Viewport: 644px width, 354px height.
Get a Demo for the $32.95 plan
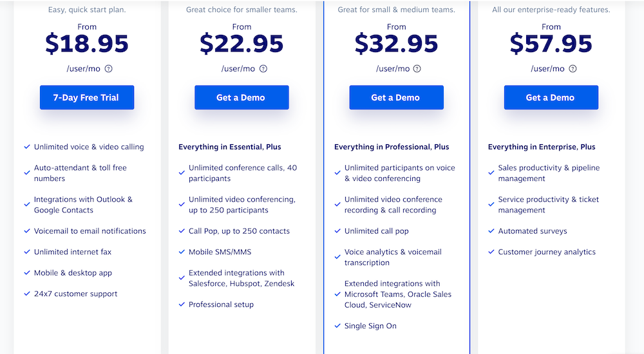click(x=396, y=97)
